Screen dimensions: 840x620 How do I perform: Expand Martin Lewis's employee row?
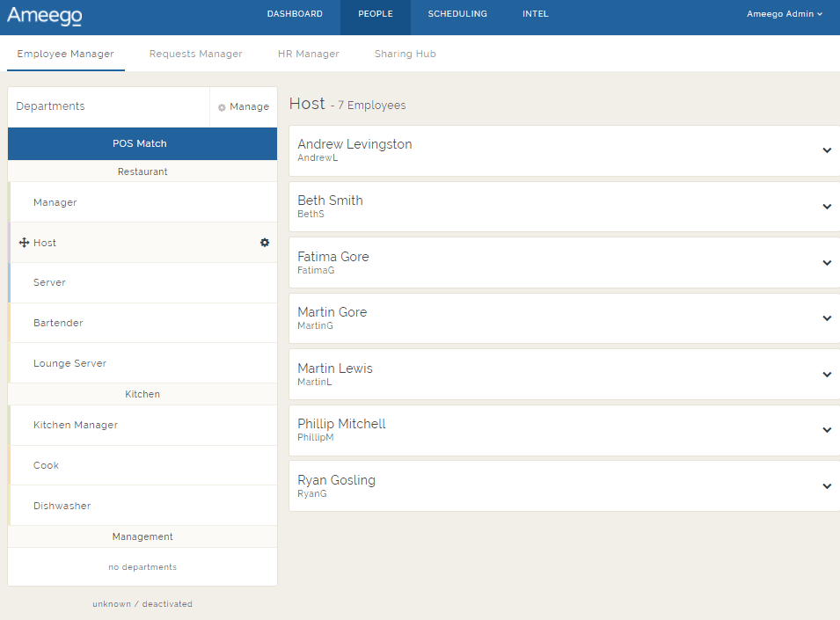[x=827, y=375]
